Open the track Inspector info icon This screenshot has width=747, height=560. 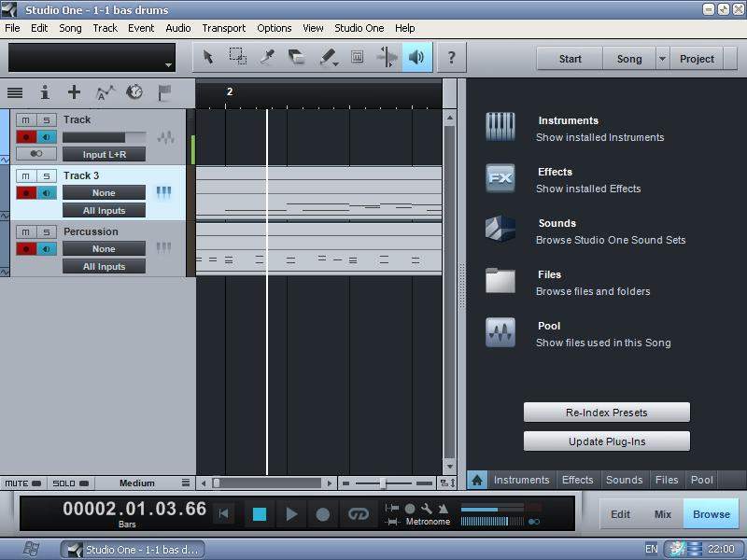coord(44,92)
